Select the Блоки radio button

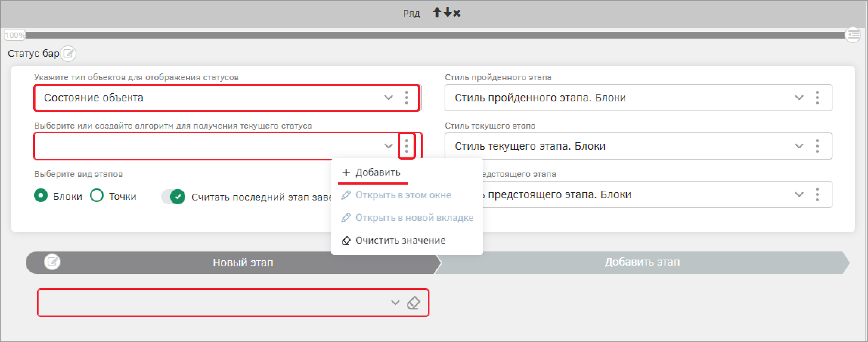point(41,196)
